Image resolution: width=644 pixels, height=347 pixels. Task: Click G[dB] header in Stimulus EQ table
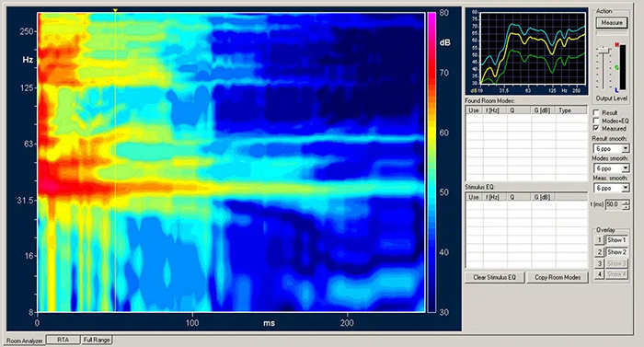tap(543, 197)
